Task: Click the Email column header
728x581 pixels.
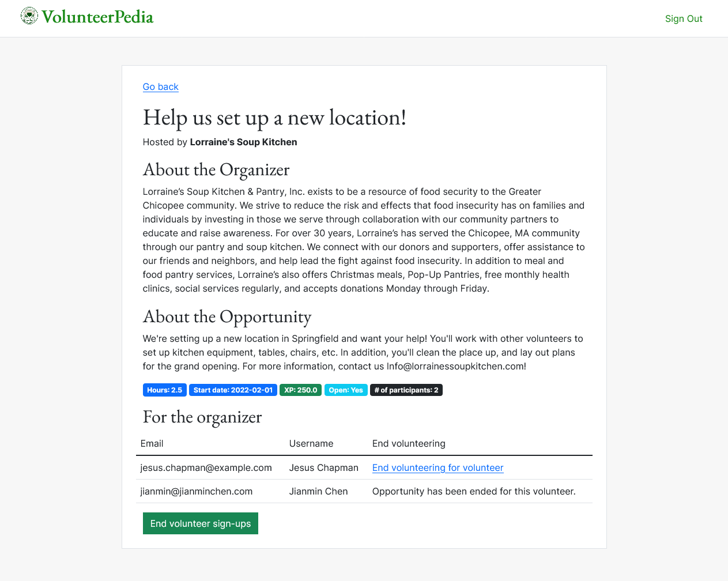Action: tap(152, 443)
